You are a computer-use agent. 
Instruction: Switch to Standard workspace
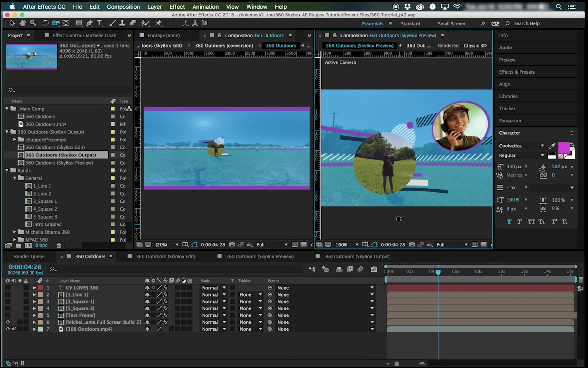point(410,24)
